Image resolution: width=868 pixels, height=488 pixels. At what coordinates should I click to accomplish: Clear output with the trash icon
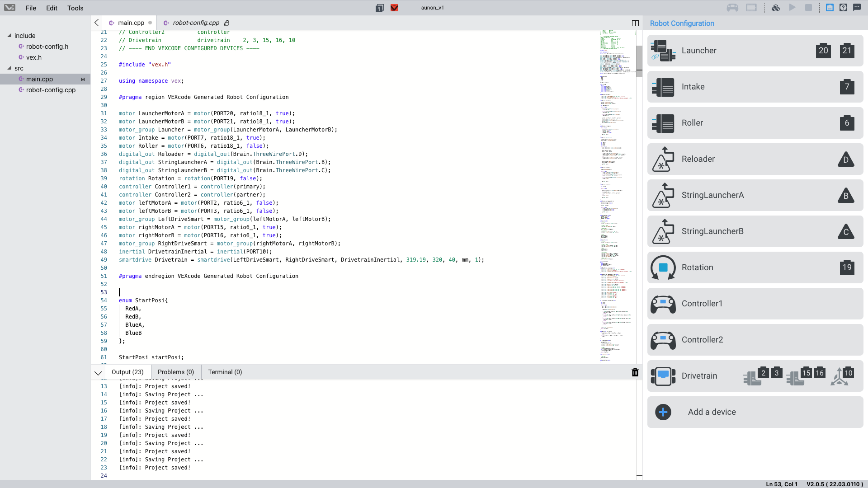pos(635,372)
